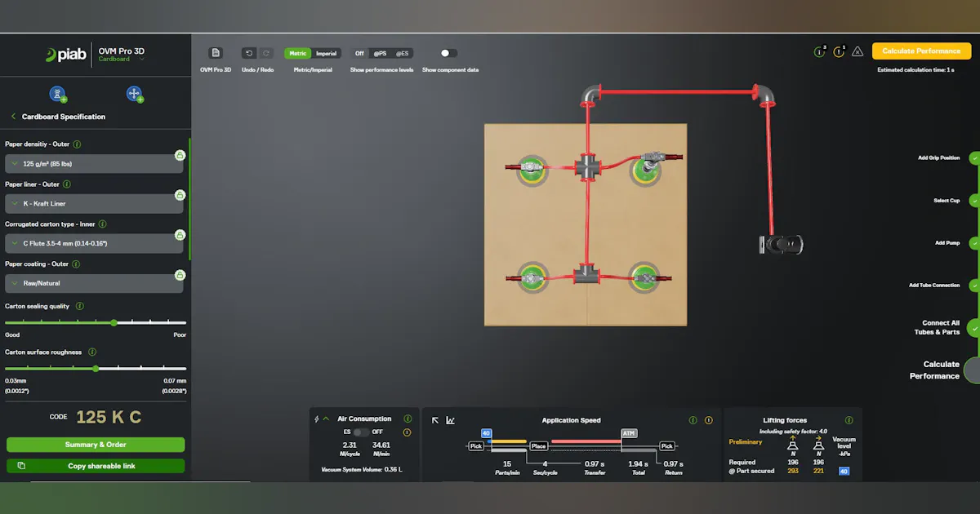Open info for Paper density - Outer
980x514 pixels.
pos(78,144)
